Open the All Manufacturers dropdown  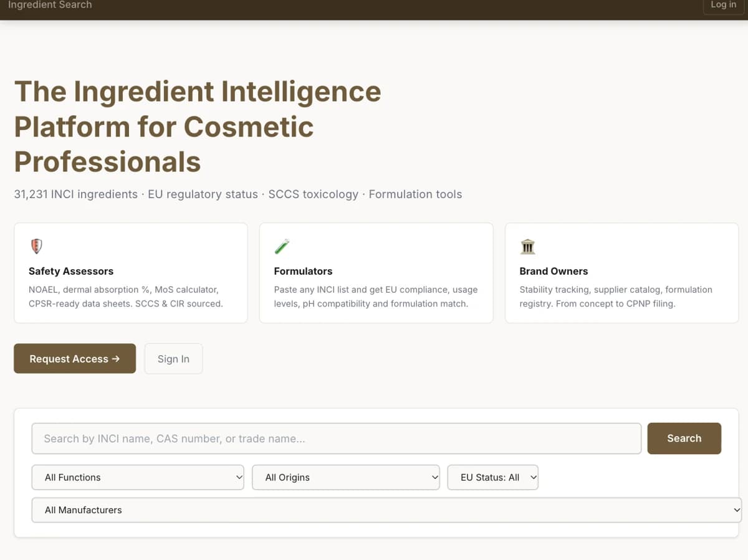(386, 510)
